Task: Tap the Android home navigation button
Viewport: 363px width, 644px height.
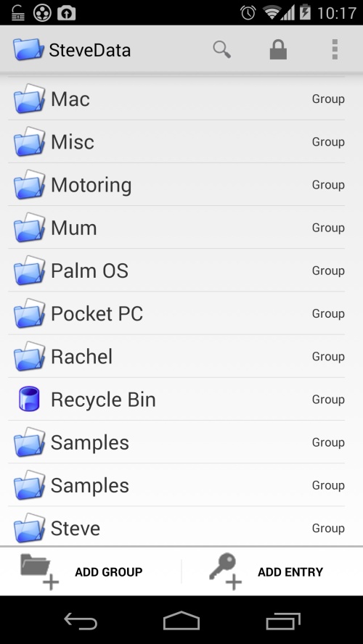Action: tap(181, 620)
